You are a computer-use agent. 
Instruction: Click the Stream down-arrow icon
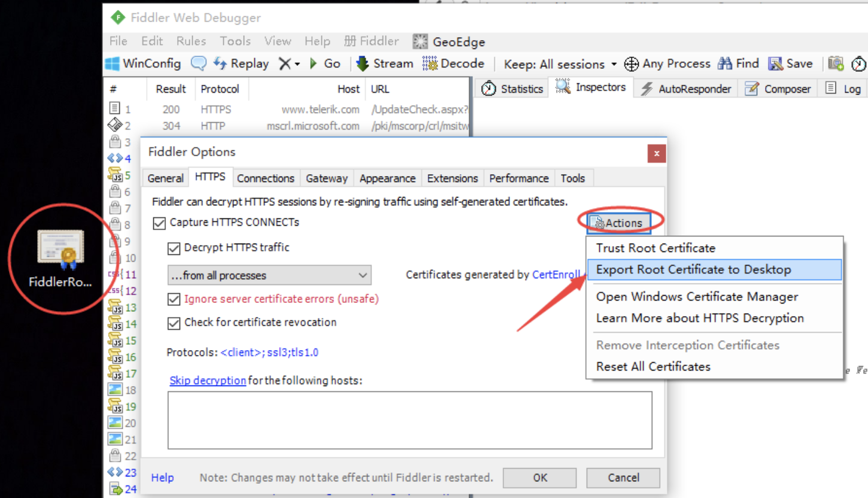click(x=362, y=63)
